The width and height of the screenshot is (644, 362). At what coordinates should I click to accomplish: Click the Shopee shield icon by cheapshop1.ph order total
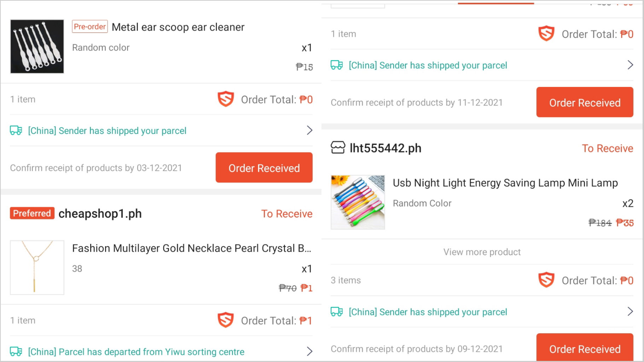coord(226,320)
